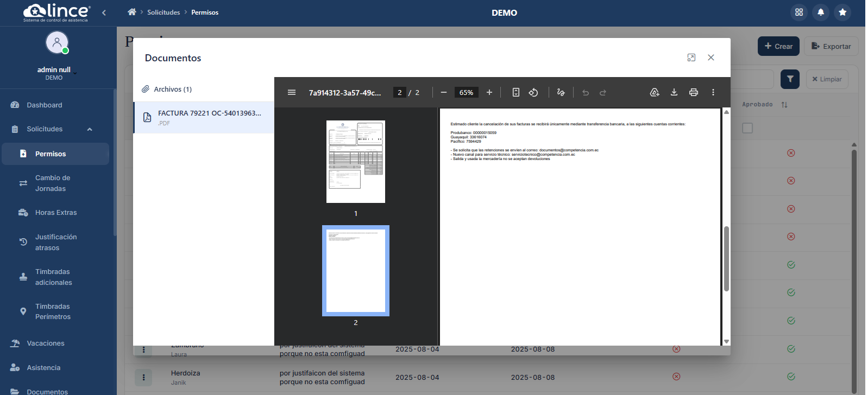Click the filter funnel button
868x395 pixels.
pyautogui.click(x=790, y=79)
